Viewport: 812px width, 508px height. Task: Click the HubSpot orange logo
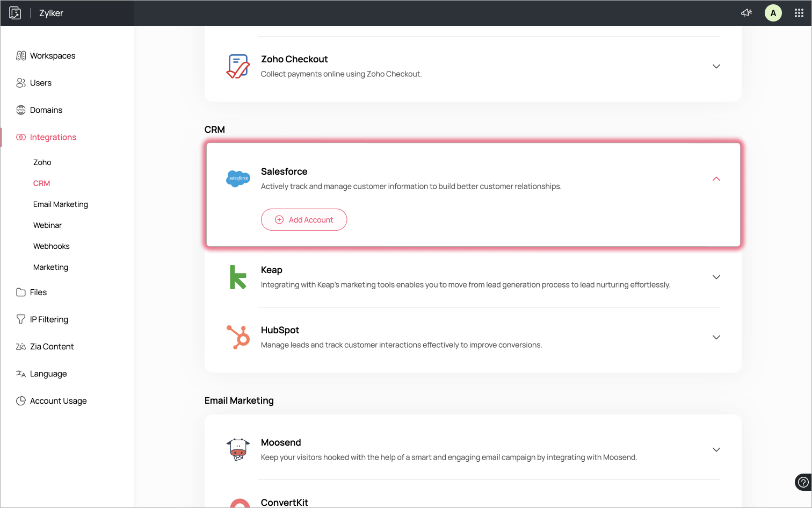[x=238, y=337]
